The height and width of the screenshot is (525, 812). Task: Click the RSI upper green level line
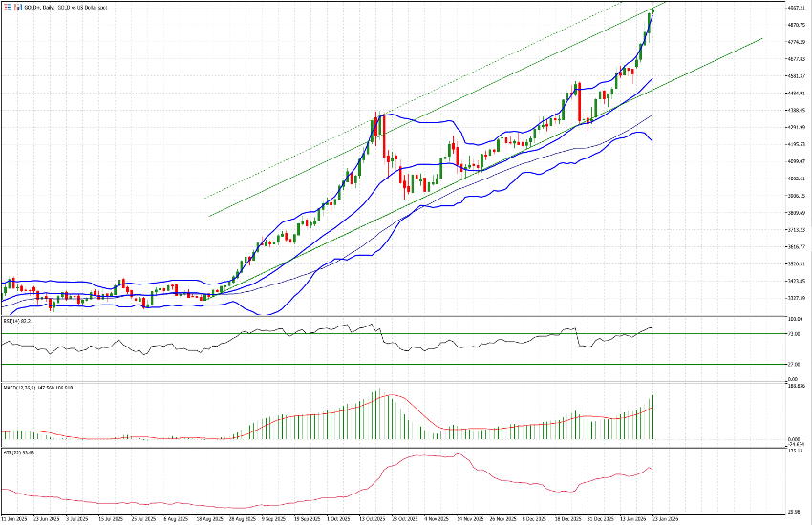point(287,334)
